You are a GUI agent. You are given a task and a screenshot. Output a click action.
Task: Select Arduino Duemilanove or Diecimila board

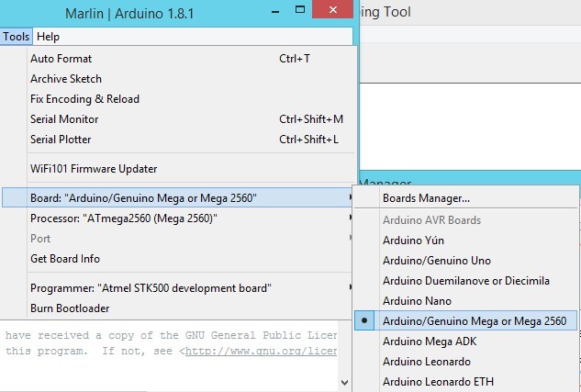[x=465, y=281]
